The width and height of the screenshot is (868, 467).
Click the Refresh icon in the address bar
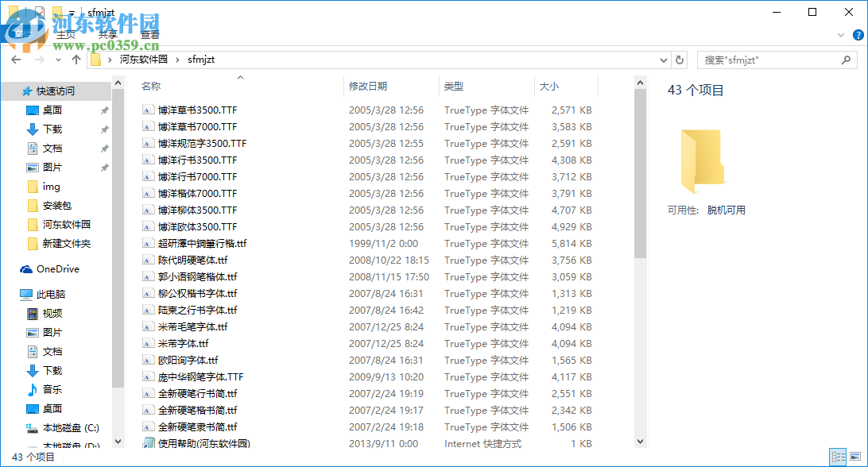pyautogui.click(x=681, y=60)
